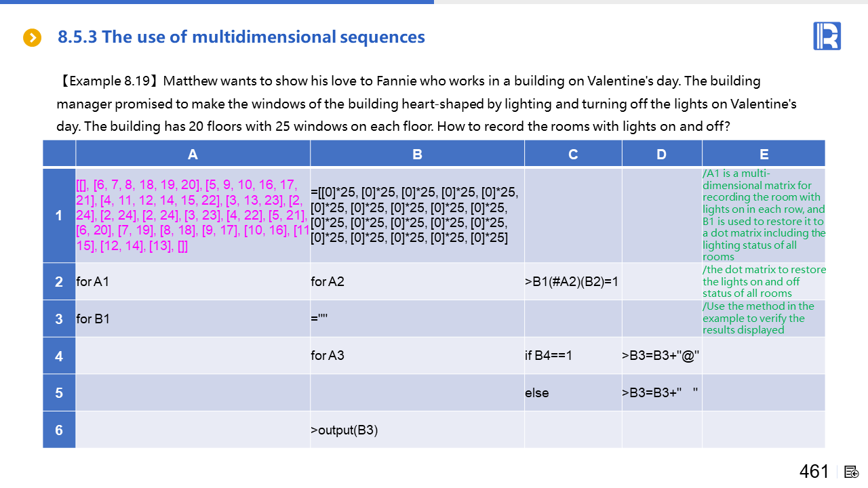
Task: Click page number 461
Action: pyautogui.click(x=814, y=472)
